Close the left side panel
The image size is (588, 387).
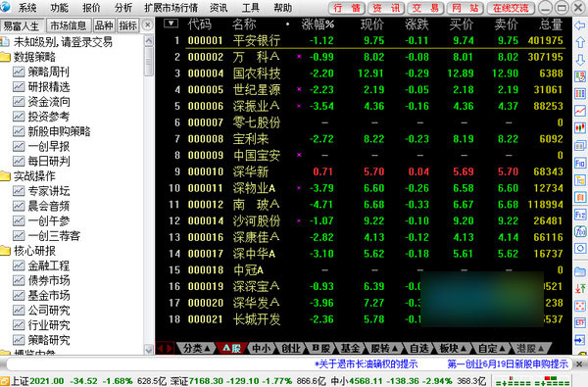(x=148, y=24)
